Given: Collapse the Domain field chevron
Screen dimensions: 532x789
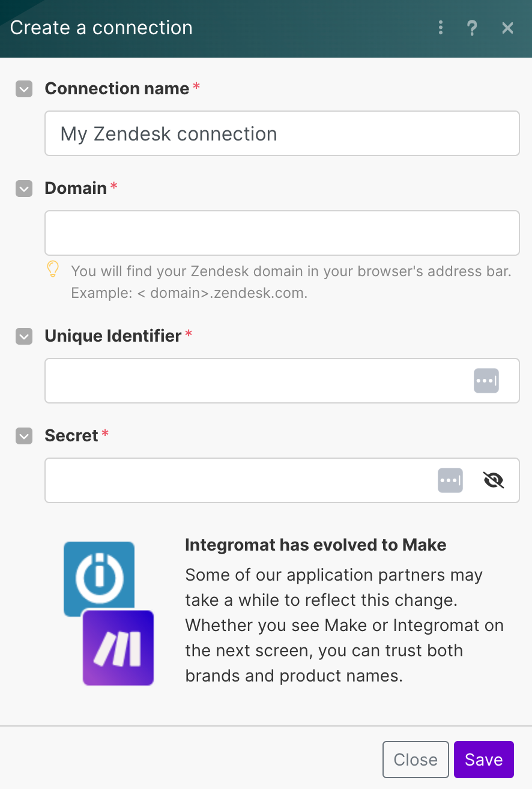Looking at the screenshot, I should (24, 189).
